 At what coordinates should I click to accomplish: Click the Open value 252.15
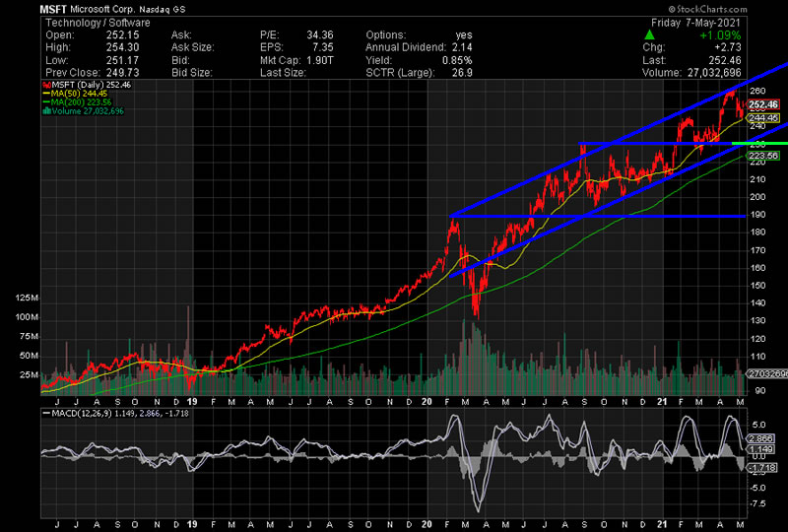[x=122, y=35]
